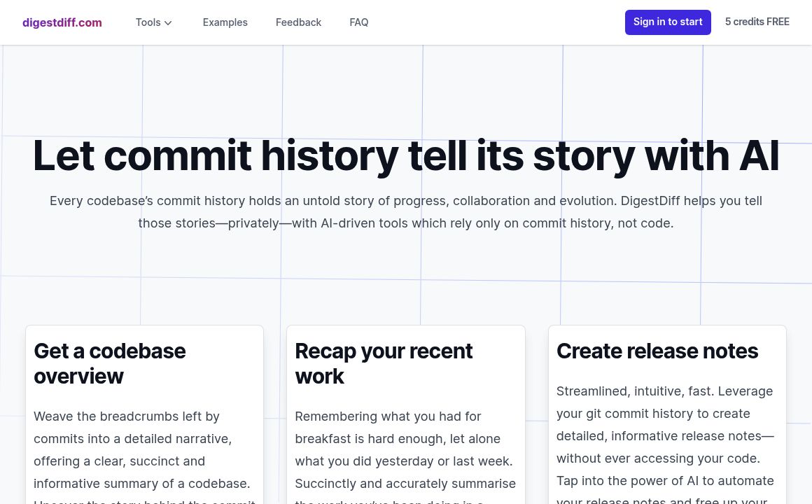
Task: Open the Tools dropdown menu
Action: pyautogui.click(x=148, y=22)
